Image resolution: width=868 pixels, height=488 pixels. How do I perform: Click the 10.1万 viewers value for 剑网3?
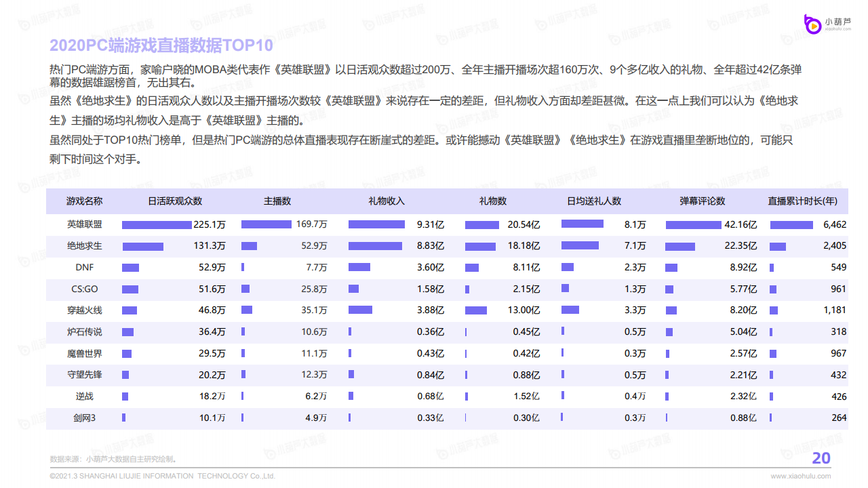pos(212,418)
